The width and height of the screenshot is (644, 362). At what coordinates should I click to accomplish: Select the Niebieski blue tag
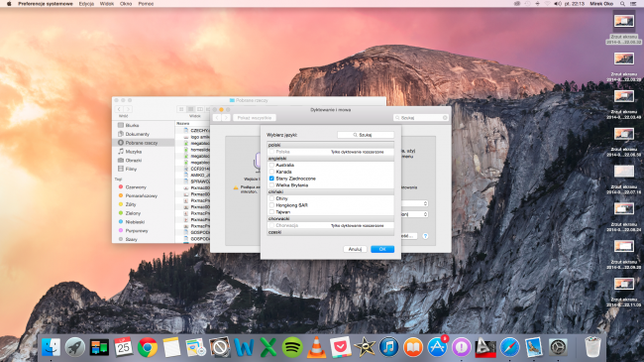135,222
